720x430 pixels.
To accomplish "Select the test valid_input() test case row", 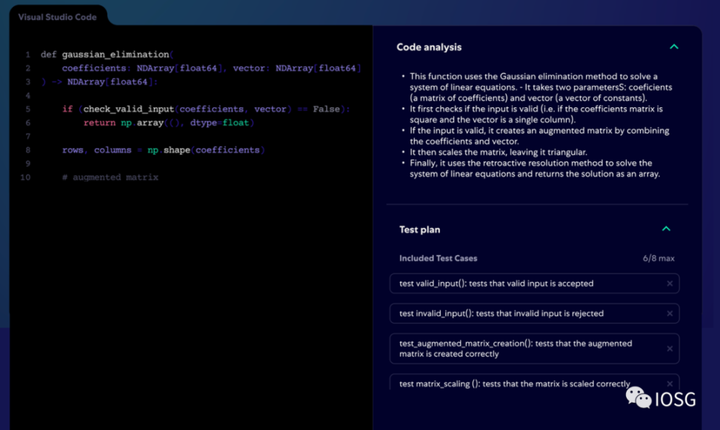I will click(x=534, y=283).
